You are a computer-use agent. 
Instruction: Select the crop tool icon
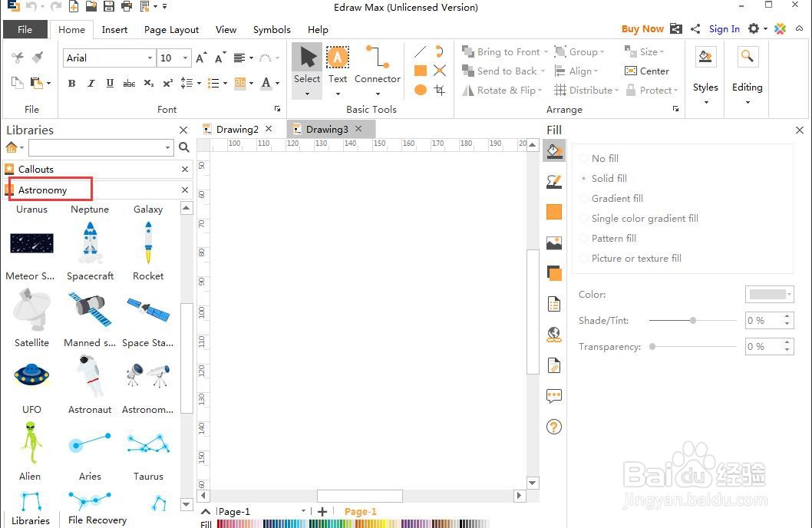click(440, 90)
